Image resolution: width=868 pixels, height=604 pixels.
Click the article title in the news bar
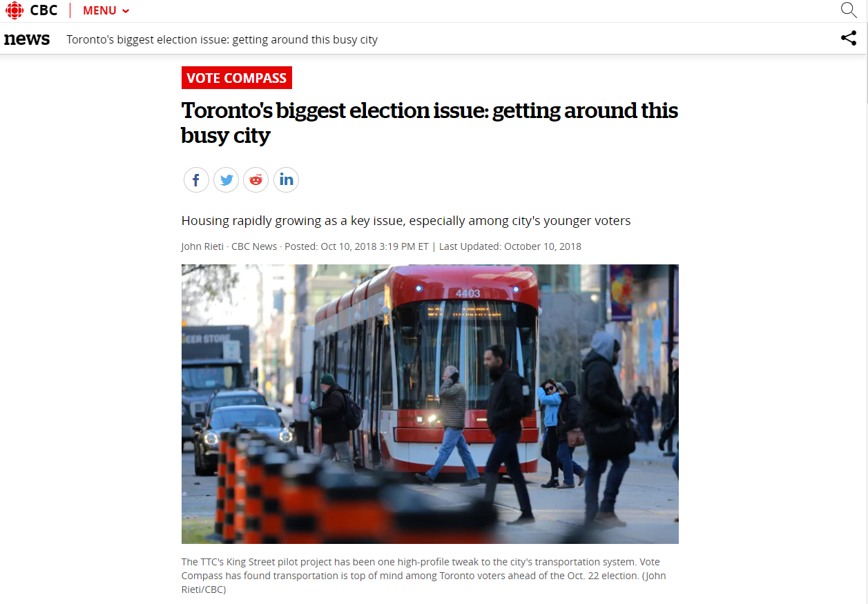click(222, 39)
